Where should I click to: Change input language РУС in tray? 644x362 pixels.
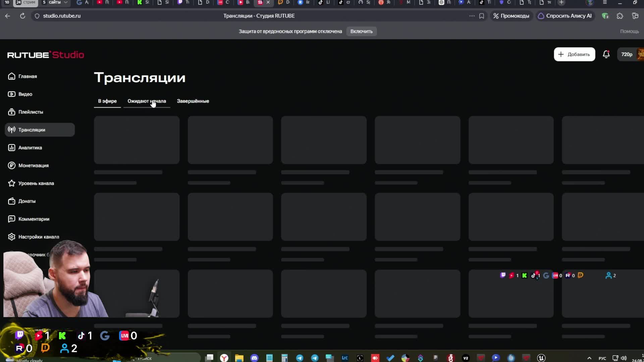tap(602, 358)
